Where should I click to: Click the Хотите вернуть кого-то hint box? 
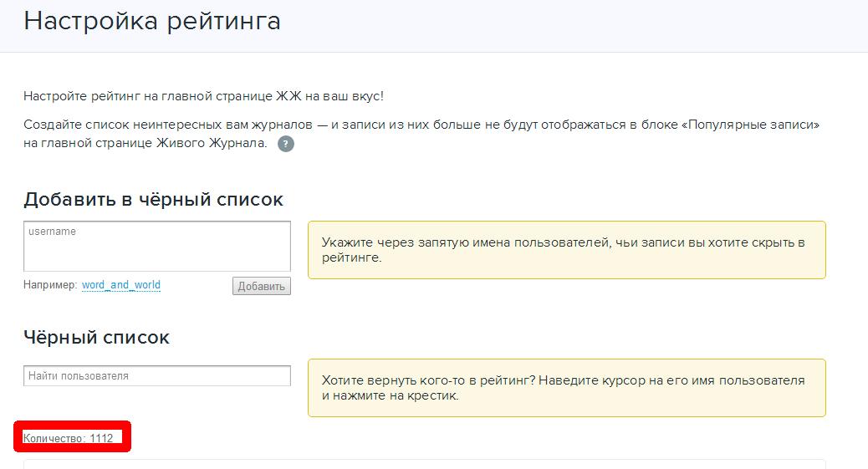[567, 388]
